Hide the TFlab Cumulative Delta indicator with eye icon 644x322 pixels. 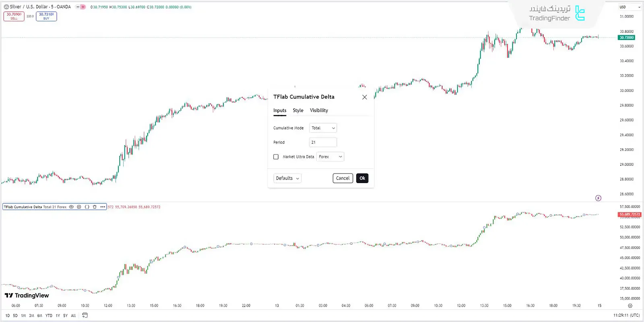click(71, 207)
